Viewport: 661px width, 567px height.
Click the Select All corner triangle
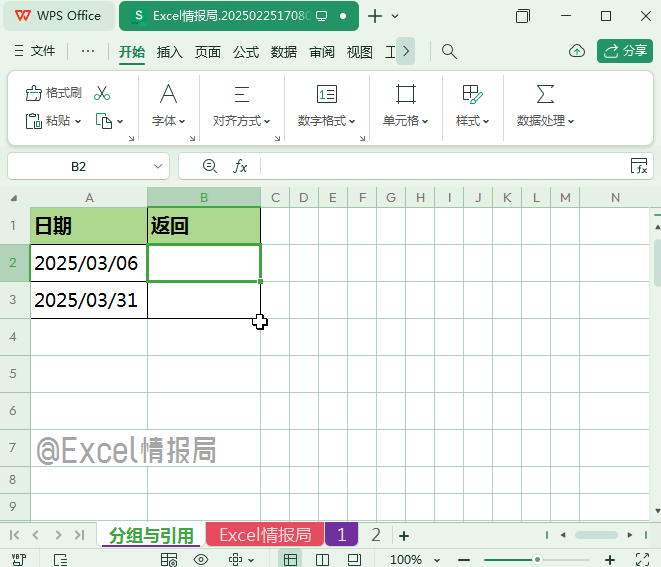coord(14,198)
